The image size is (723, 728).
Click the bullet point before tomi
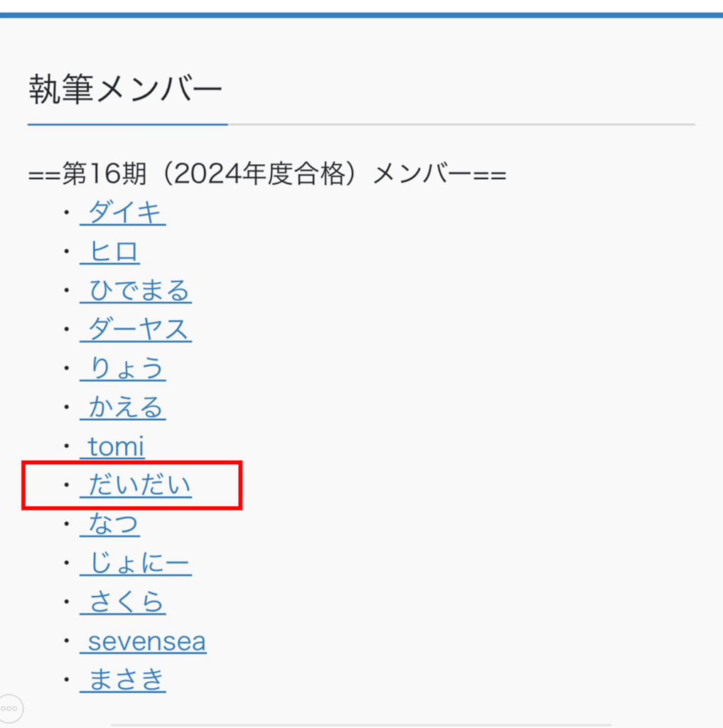67,447
